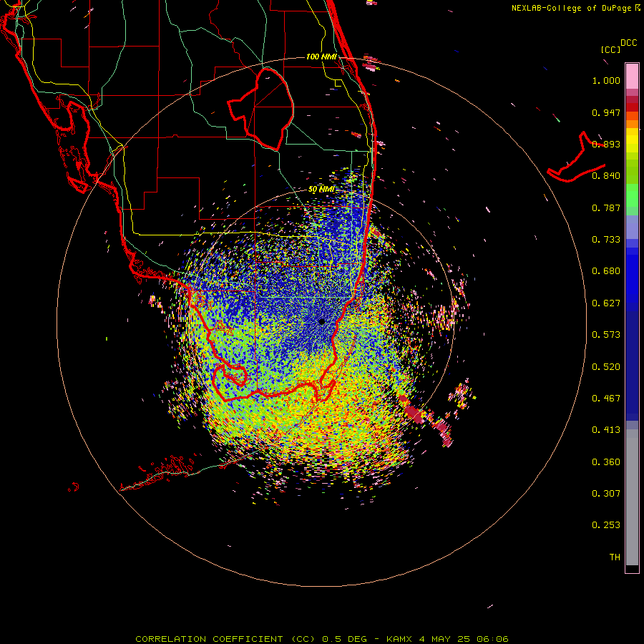Click the 0.413 scale value
The image size is (644, 644).
pyautogui.click(x=606, y=430)
